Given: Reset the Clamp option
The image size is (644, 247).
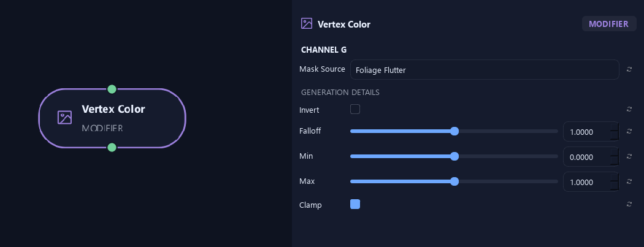Looking at the screenshot, I should 629,204.
